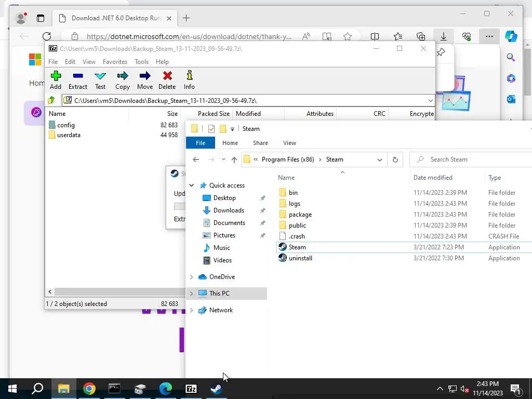Open the 7-Zip File menu
The height and width of the screenshot is (399, 532).
tap(53, 62)
